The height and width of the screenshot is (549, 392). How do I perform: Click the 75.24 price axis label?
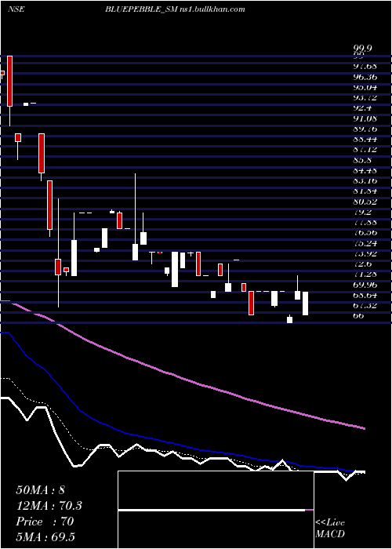(x=365, y=243)
